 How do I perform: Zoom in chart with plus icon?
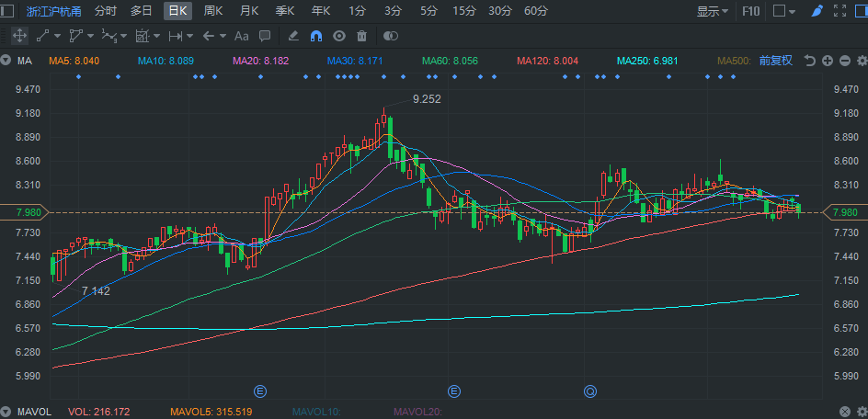click(x=827, y=61)
